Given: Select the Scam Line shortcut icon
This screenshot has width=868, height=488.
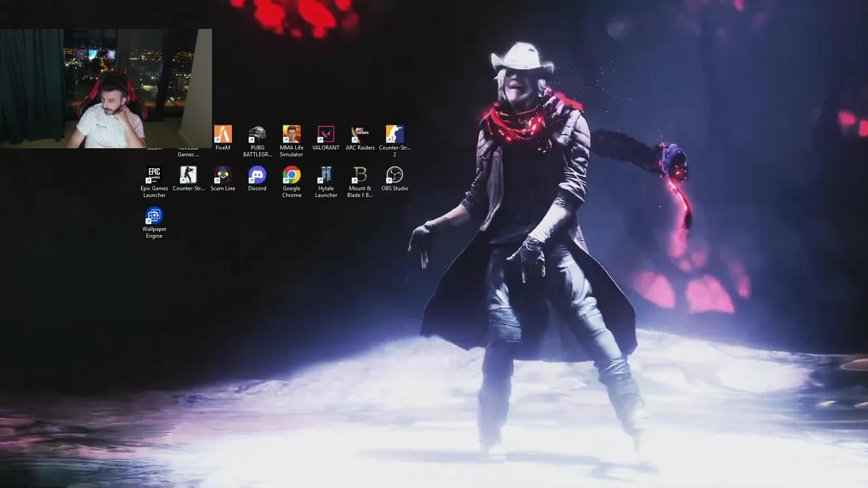Looking at the screenshot, I should [222, 175].
